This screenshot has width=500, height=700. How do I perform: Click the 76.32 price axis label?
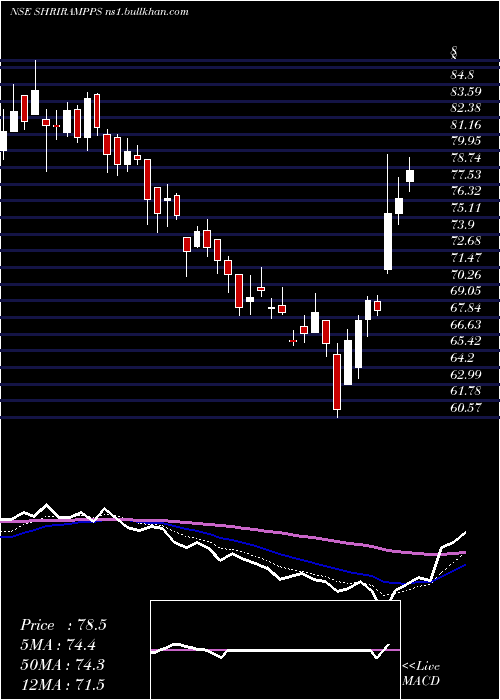click(466, 191)
